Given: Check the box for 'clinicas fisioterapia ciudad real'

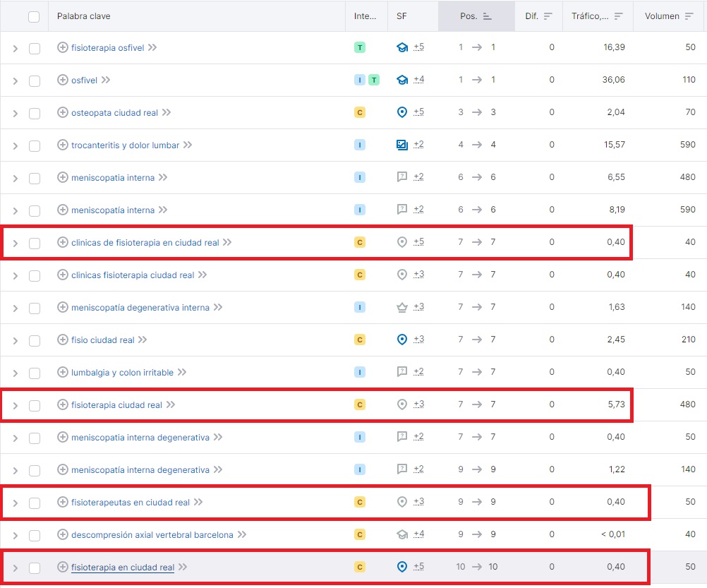Looking at the screenshot, I should tap(34, 275).
